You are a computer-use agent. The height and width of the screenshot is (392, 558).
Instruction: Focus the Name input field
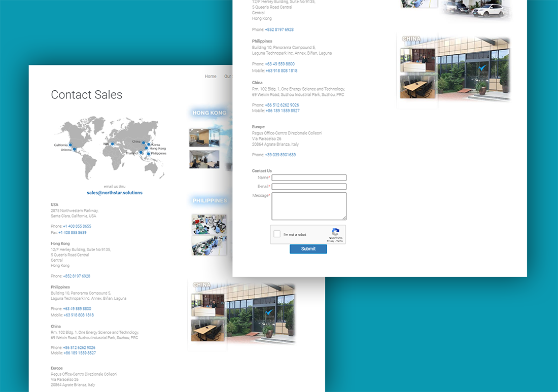(309, 177)
